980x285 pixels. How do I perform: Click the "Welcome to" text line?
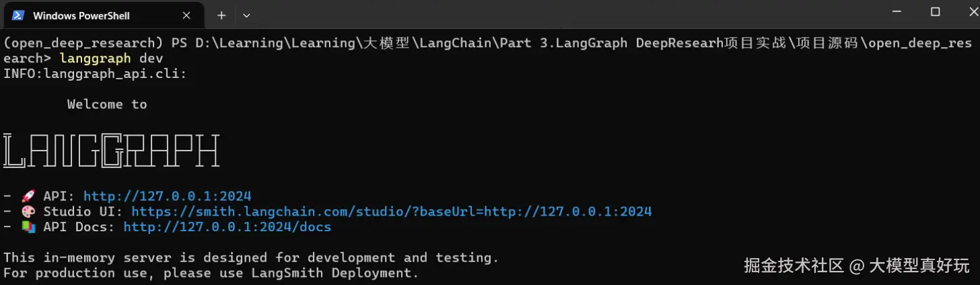[107, 104]
